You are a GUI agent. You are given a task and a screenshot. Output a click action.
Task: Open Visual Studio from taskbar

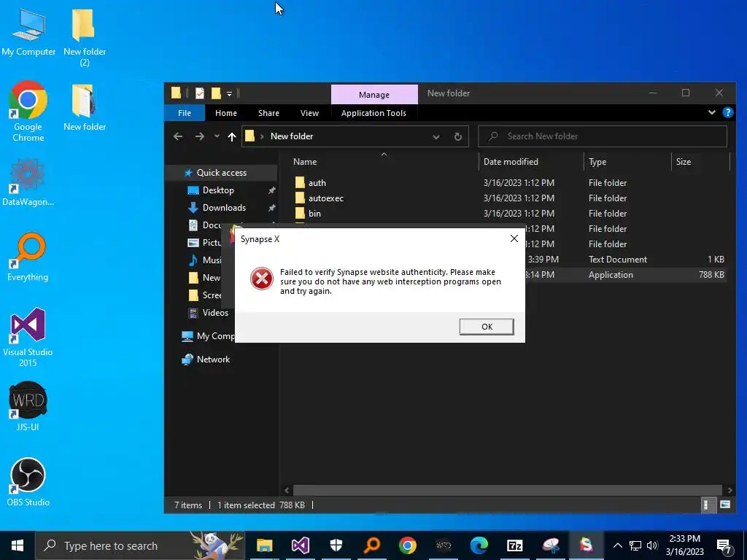point(300,545)
